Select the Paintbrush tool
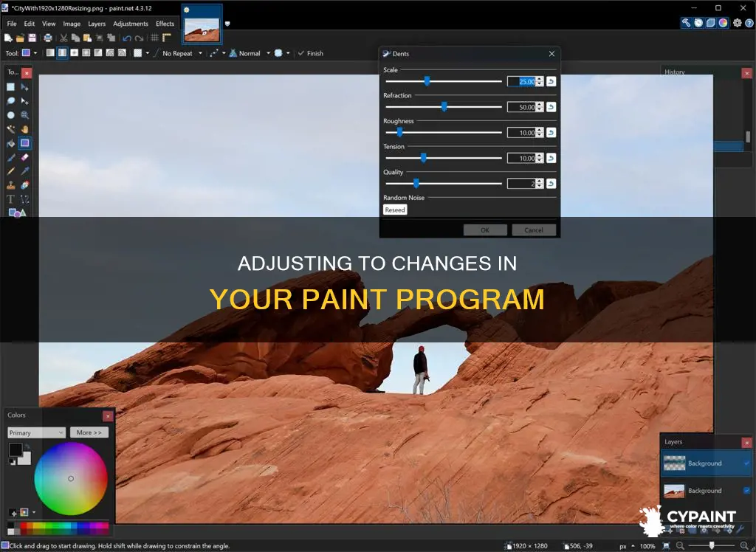The height and width of the screenshot is (552, 756). click(x=10, y=157)
